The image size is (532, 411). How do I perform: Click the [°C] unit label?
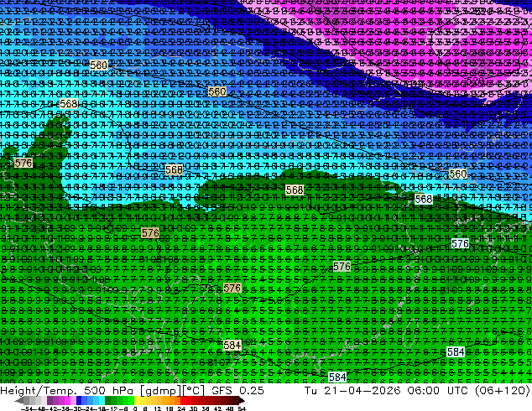(x=193, y=391)
